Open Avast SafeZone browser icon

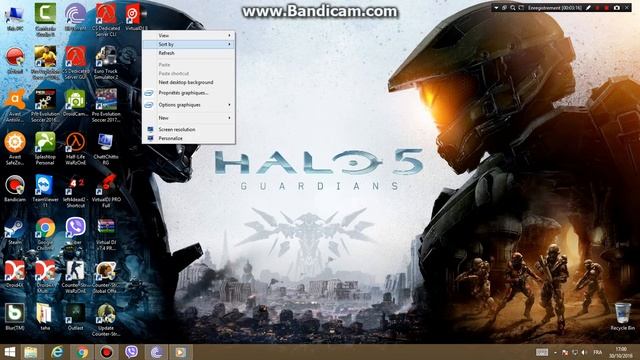[x=15, y=148]
